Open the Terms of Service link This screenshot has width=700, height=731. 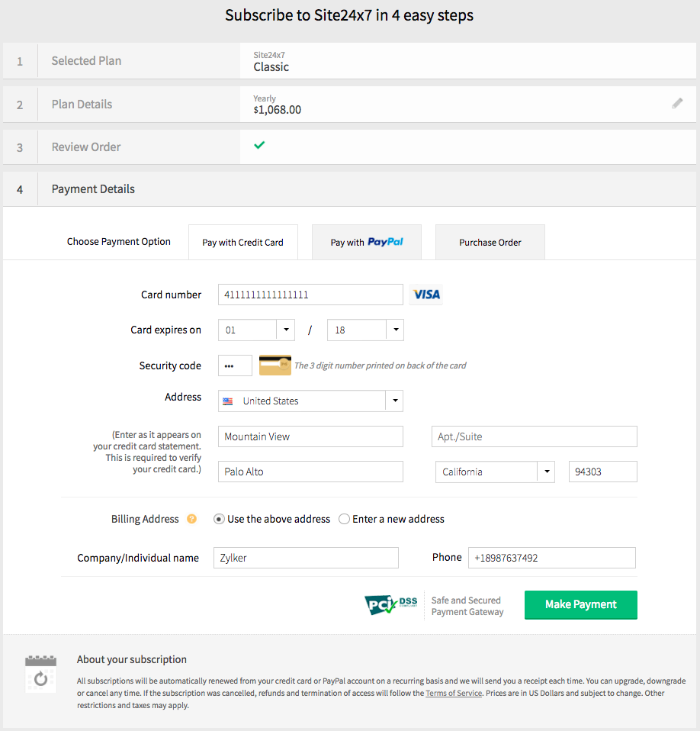(x=454, y=693)
